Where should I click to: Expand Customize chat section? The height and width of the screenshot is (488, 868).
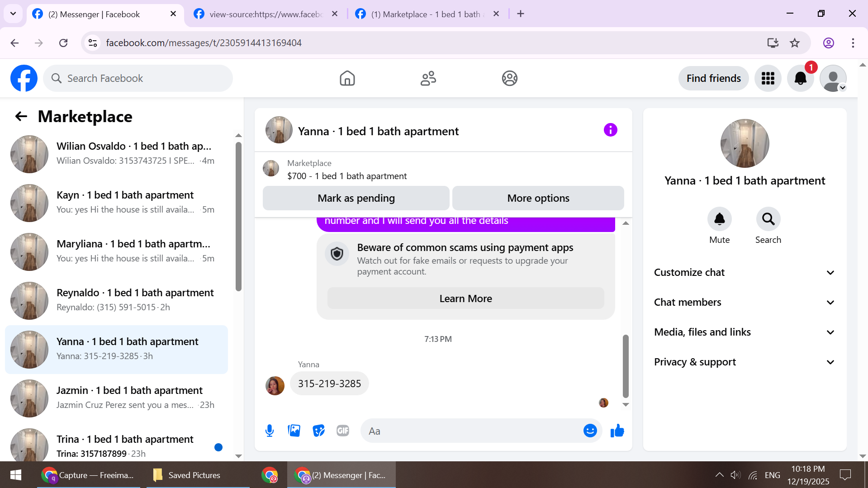click(745, 273)
